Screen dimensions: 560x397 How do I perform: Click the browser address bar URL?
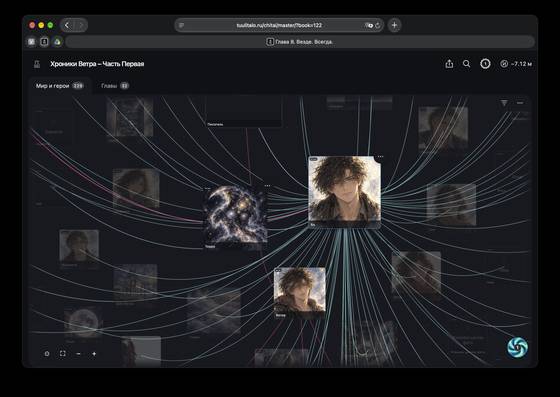point(279,25)
